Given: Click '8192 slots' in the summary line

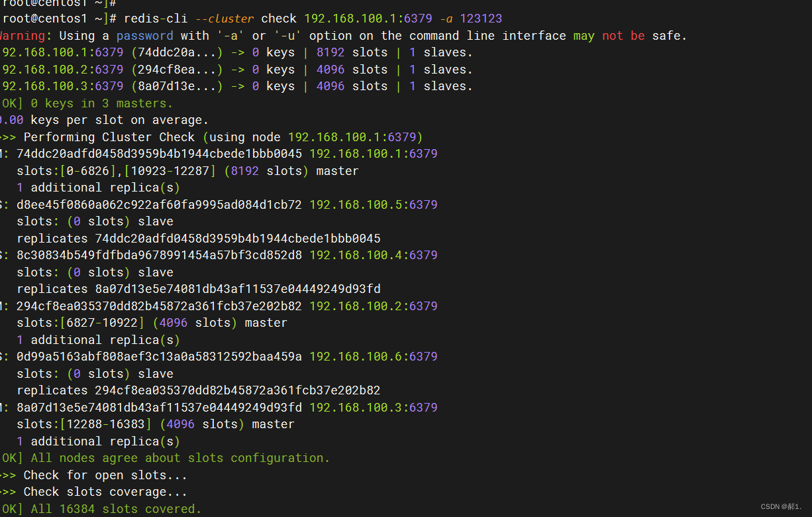Looking at the screenshot, I should pyautogui.click(x=352, y=52).
